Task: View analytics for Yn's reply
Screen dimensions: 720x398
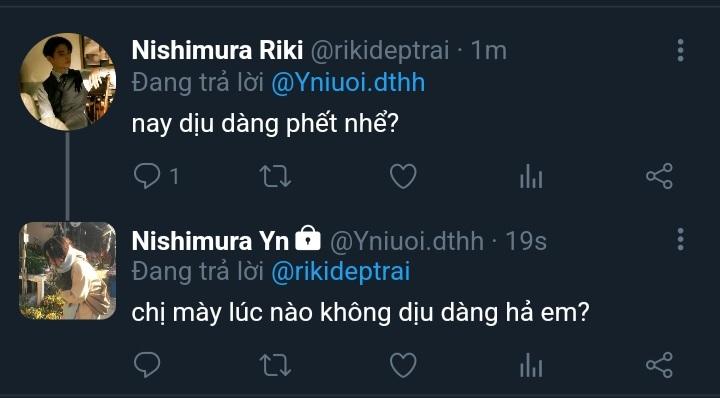Action: point(531,365)
